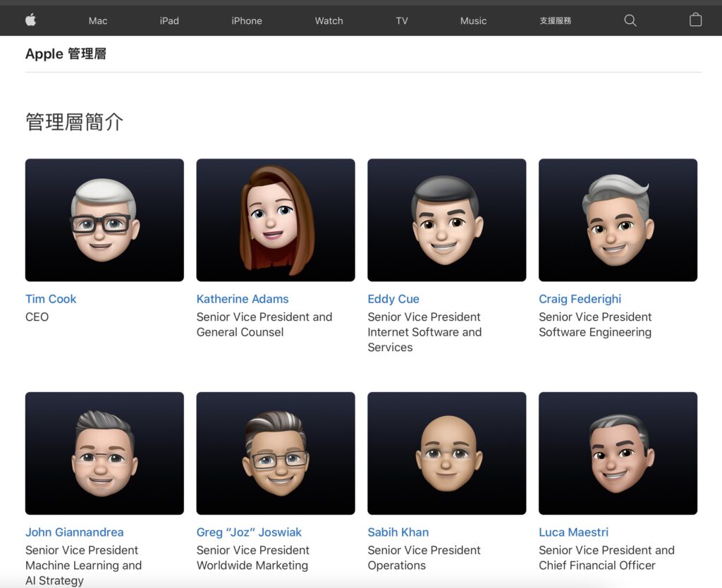The height and width of the screenshot is (588, 722).
Task: Open John Giannandrea name link
Action: coord(74,532)
